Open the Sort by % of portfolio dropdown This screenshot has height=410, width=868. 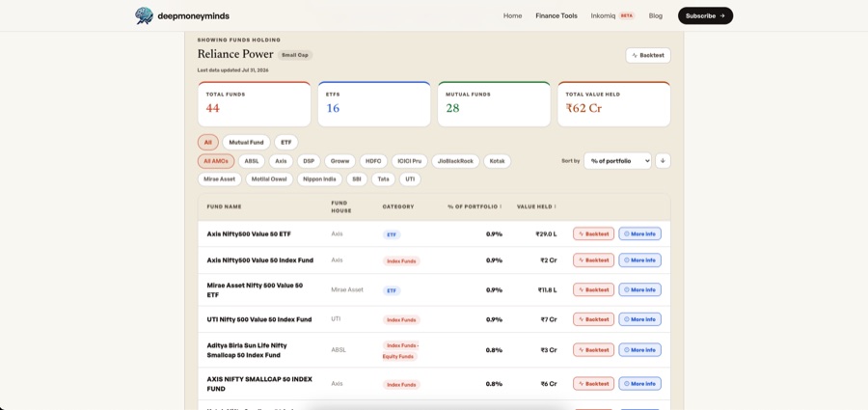[617, 161]
